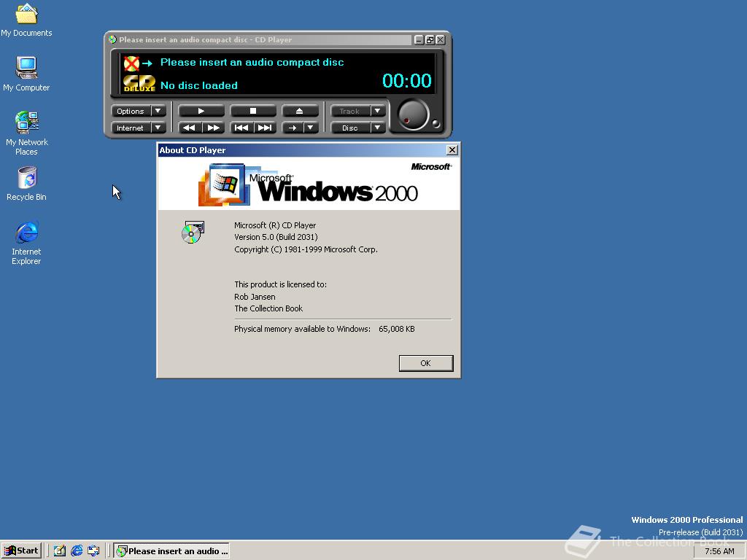The image size is (747, 560).
Task: Minimize the CD Player window
Action: (419, 40)
